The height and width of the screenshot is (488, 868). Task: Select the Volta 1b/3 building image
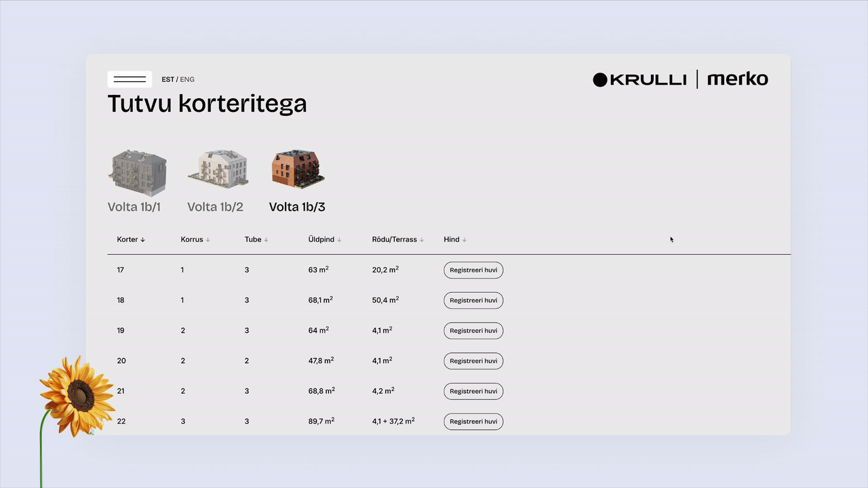(298, 169)
